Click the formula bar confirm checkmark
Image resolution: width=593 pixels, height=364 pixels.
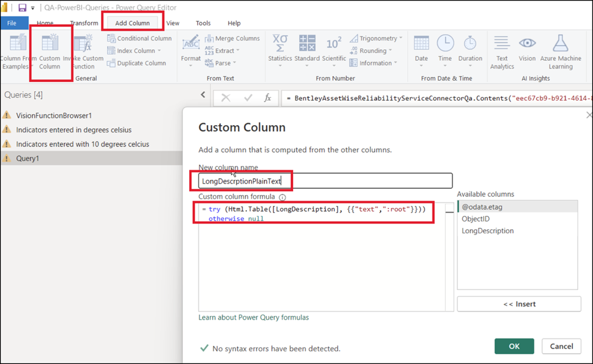click(248, 98)
